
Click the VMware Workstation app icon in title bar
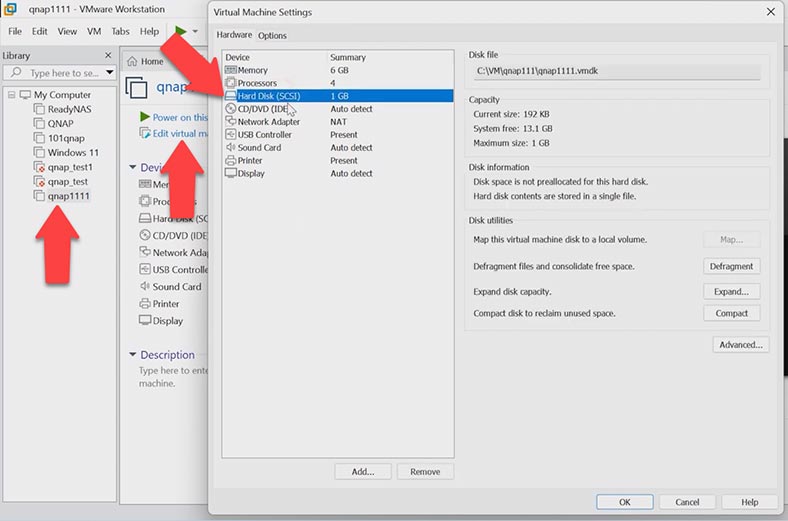click(x=10, y=9)
